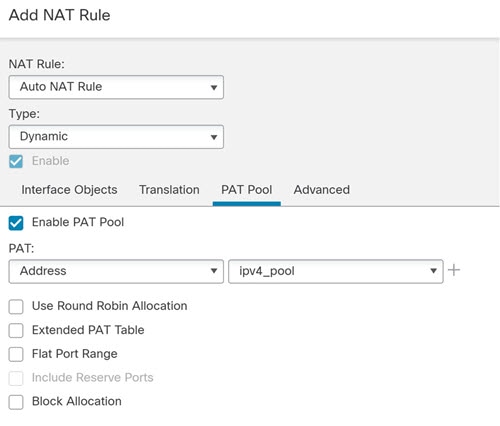Screen dimensions: 500x426
Task: Select the PAT Pool tab
Action: (x=247, y=190)
